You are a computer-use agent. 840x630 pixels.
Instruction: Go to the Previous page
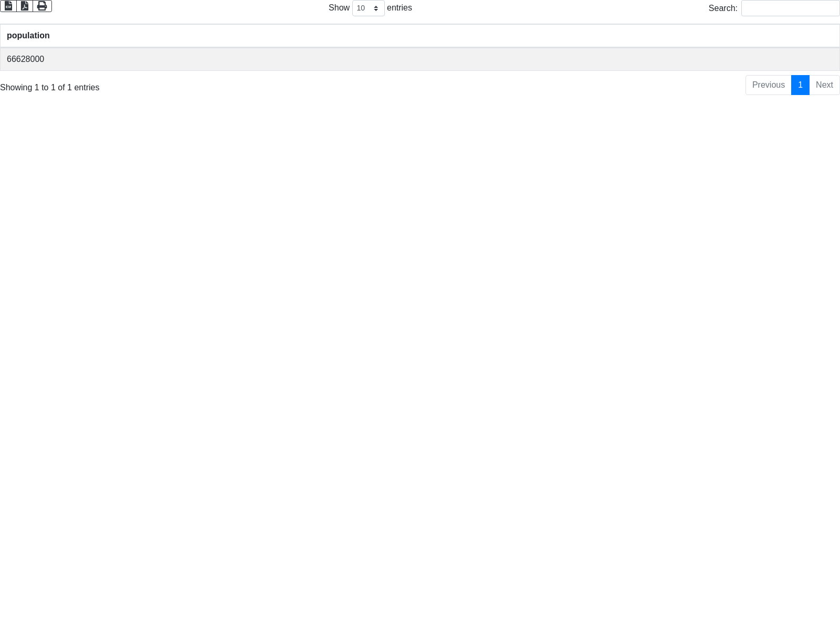click(768, 85)
